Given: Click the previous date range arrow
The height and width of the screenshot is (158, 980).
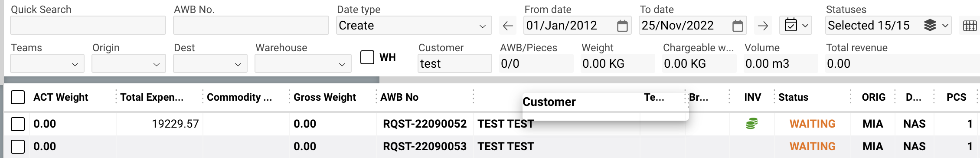Looking at the screenshot, I should [508, 26].
